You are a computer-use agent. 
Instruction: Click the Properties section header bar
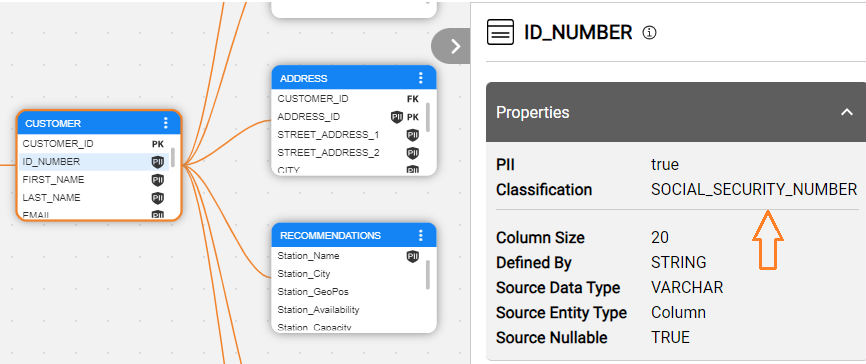tap(675, 112)
